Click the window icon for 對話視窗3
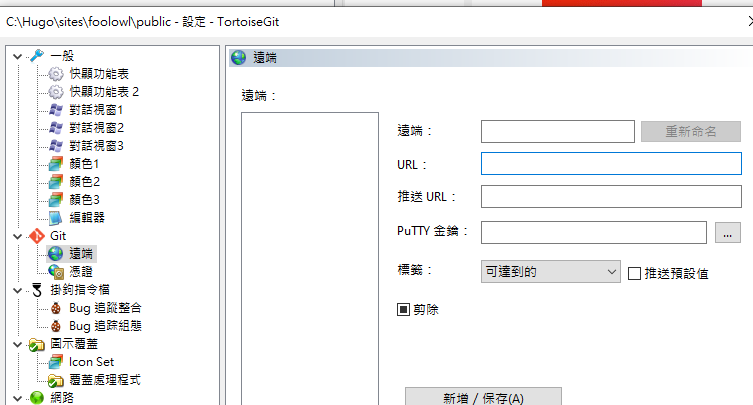 click(x=56, y=146)
